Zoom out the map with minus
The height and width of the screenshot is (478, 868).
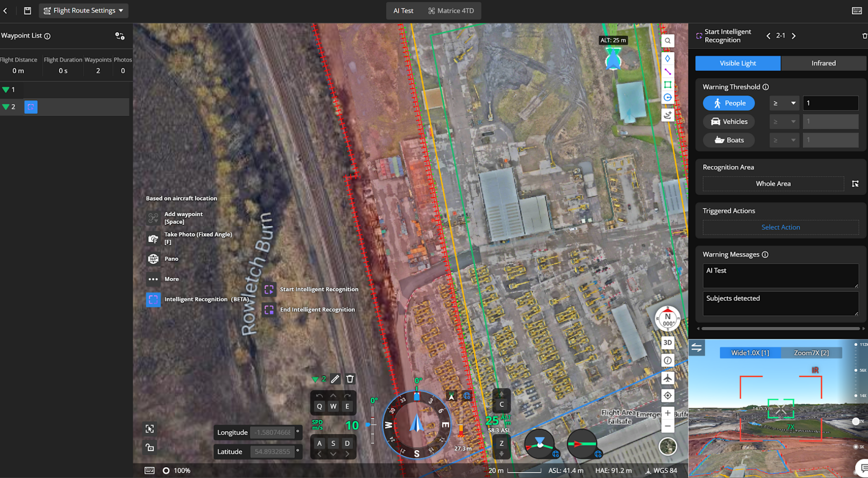[x=668, y=426]
